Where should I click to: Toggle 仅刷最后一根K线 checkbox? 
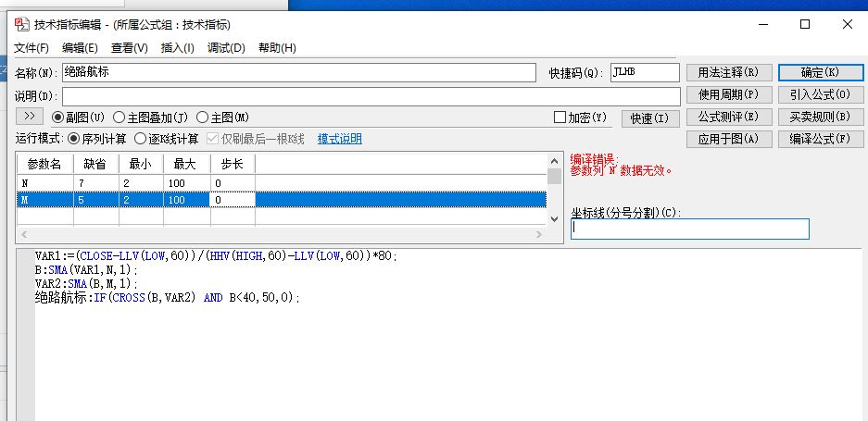point(255,139)
